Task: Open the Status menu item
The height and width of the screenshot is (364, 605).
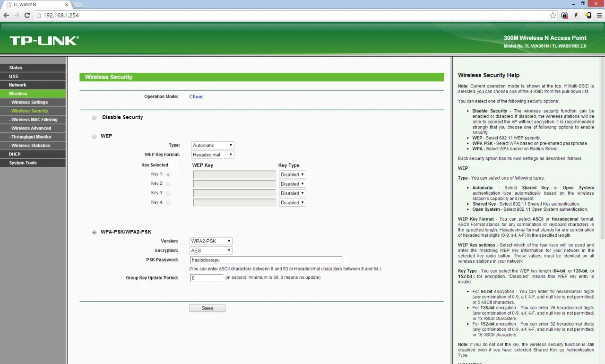Action: 33,68
